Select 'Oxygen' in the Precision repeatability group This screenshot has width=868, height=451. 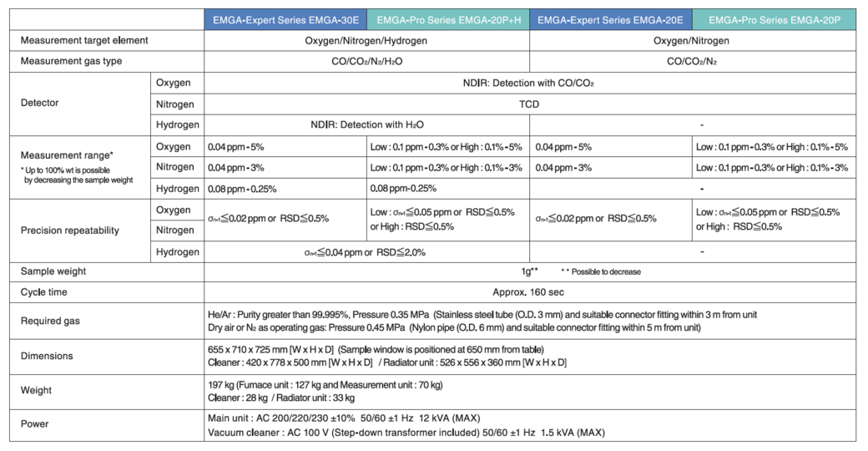[173, 210]
